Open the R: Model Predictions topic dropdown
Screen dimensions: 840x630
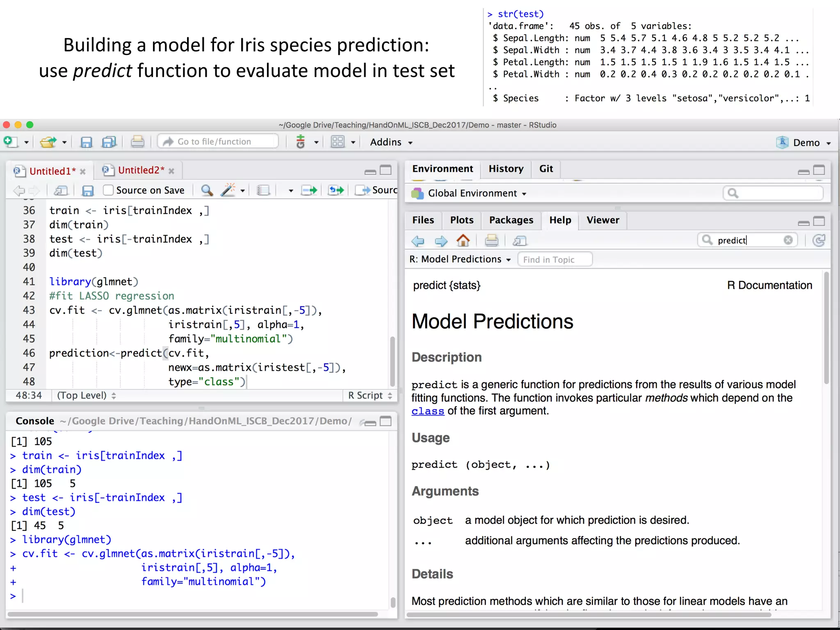coord(460,259)
